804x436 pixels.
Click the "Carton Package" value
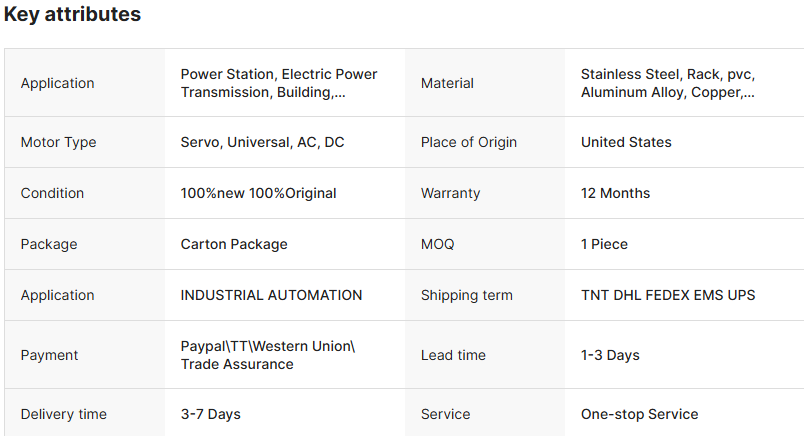(x=234, y=244)
